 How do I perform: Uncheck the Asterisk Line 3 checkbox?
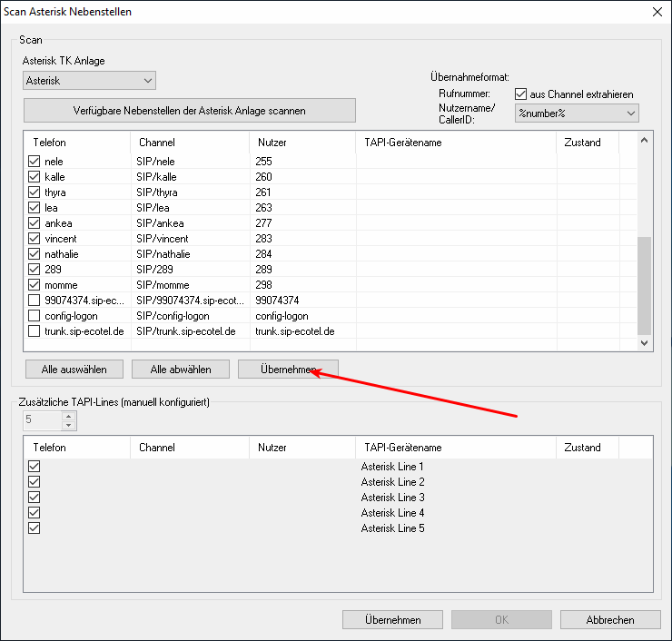(35, 498)
